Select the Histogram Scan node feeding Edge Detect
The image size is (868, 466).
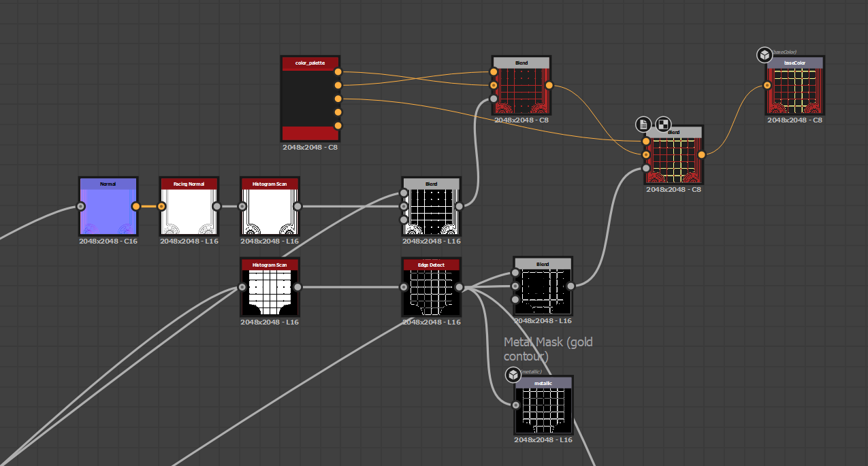coord(270,291)
